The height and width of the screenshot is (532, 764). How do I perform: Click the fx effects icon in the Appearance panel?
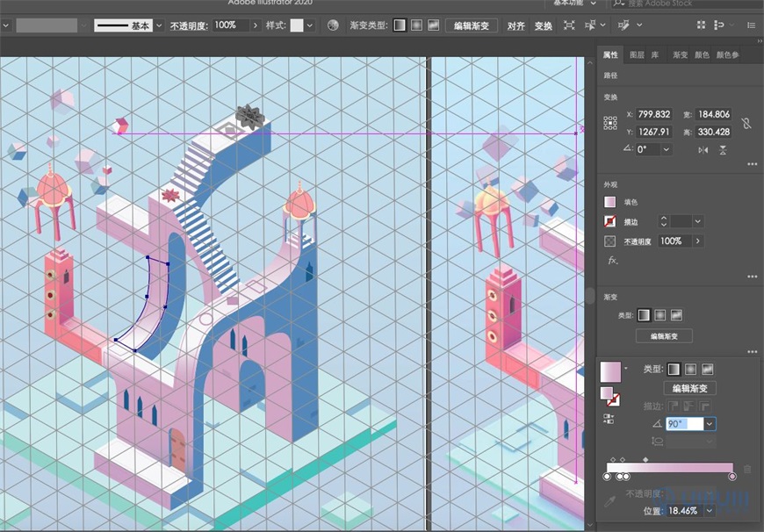610,260
